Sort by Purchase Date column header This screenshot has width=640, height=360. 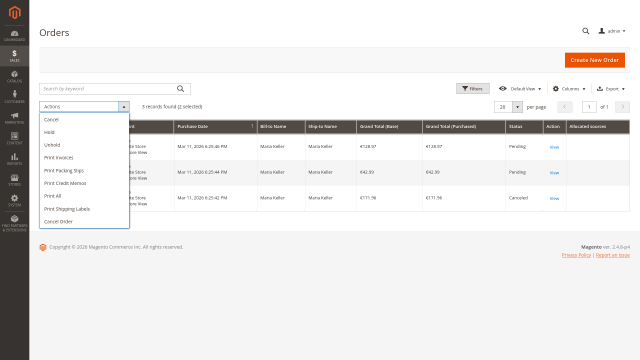pos(215,127)
